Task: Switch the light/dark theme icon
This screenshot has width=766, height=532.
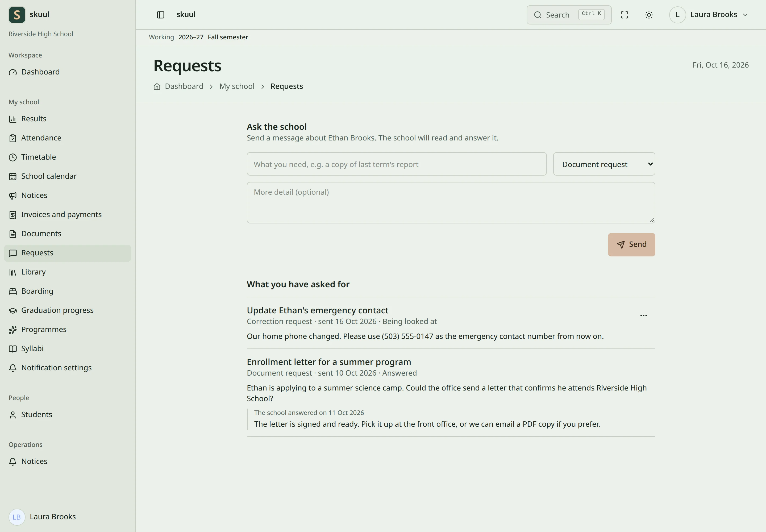Action: pos(649,15)
